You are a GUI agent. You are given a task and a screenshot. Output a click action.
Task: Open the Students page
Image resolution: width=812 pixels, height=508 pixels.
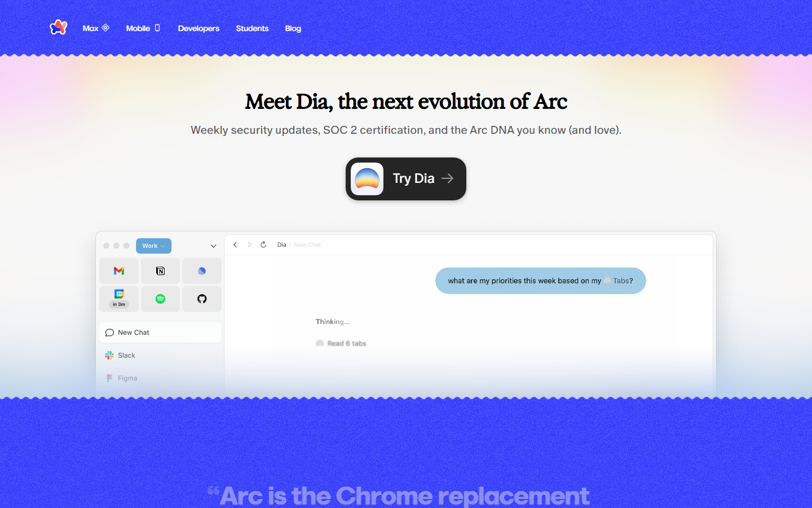tap(252, 28)
